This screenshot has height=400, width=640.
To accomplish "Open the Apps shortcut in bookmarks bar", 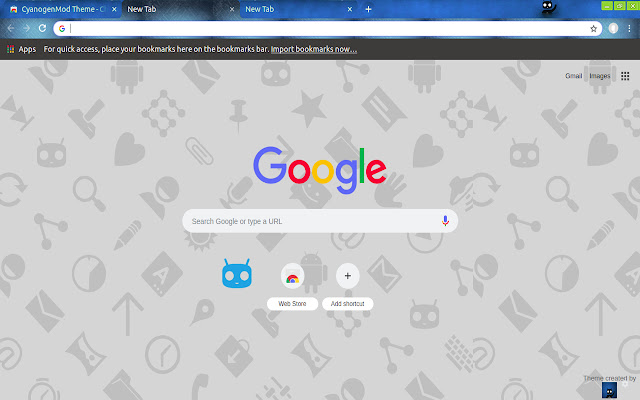I will pyautogui.click(x=21, y=49).
